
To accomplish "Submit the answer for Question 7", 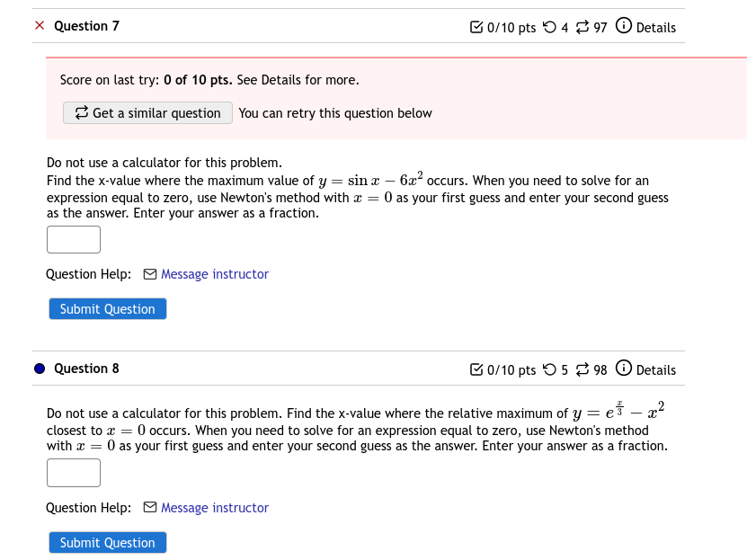I will [x=107, y=308].
